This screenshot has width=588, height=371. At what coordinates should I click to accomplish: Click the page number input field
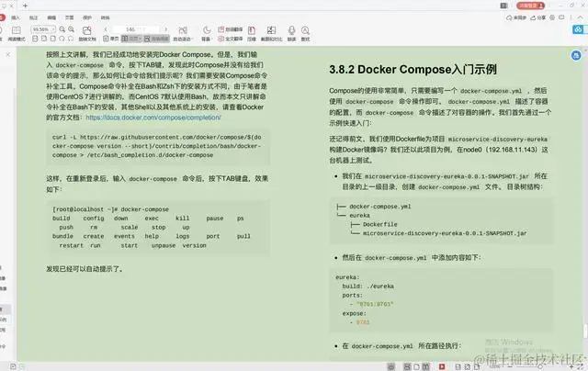tap(136, 29)
